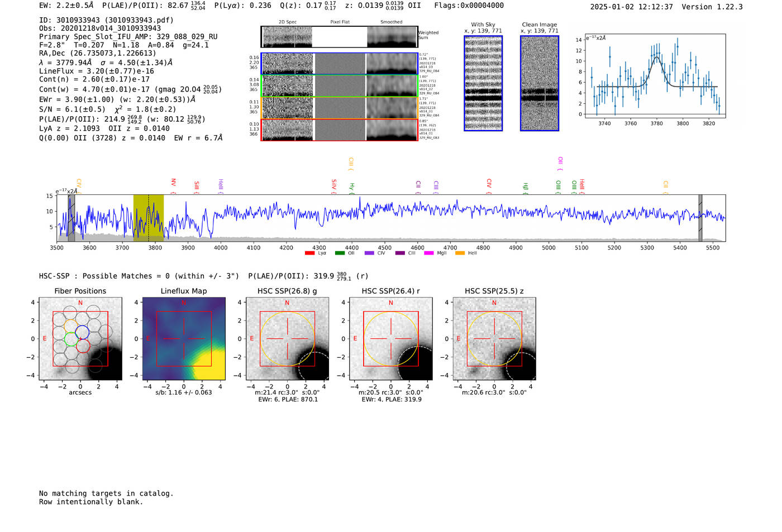
Task: Click the red SiIV line label
Action: point(334,186)
